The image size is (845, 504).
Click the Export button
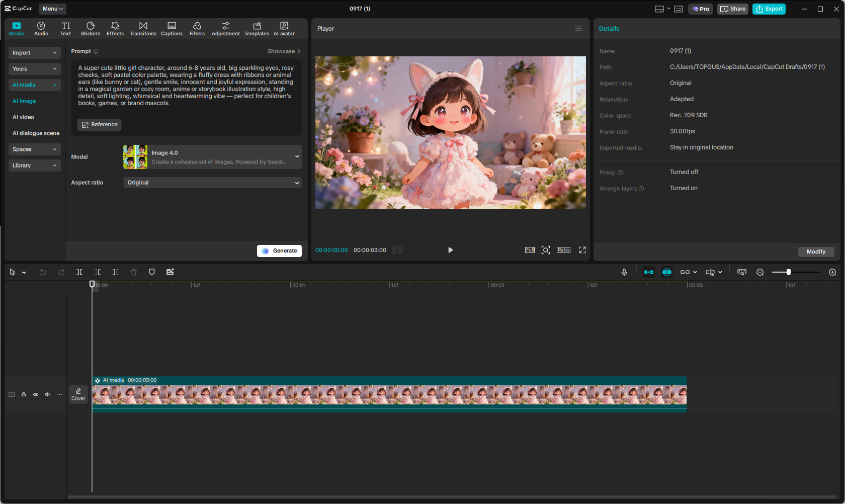769,9
